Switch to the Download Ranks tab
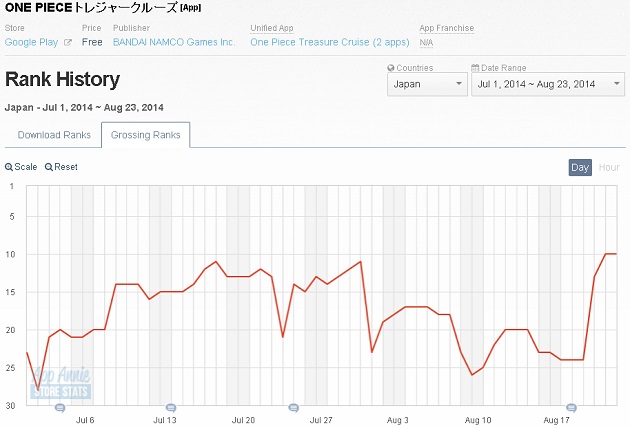The width and height of the screenshot is (630, 428). pos(54,135)
